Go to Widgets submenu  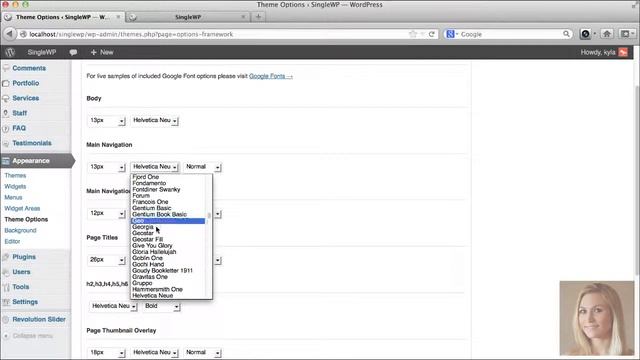click(x=15, y=187)
